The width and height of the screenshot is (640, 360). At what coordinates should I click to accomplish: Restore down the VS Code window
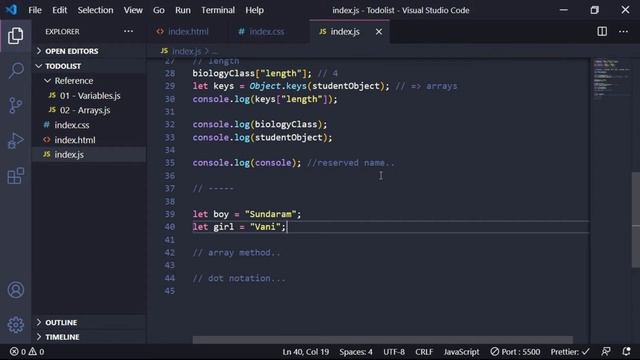click(x=594, y=10)
